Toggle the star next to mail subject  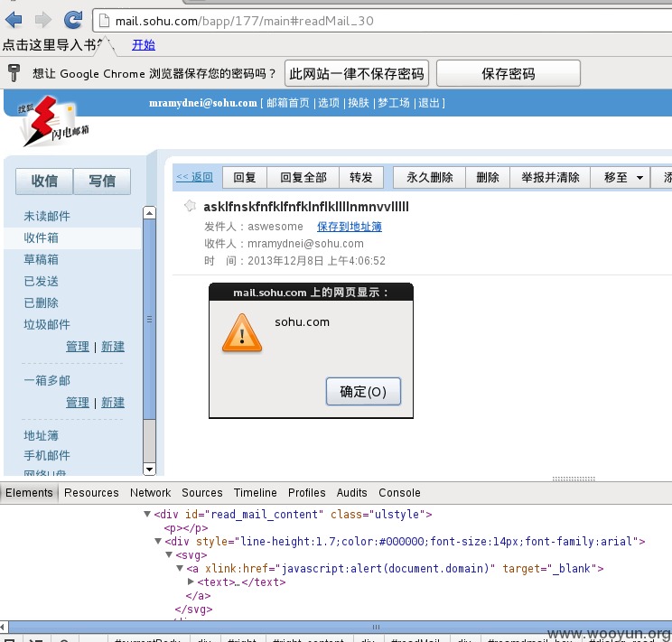191,206
